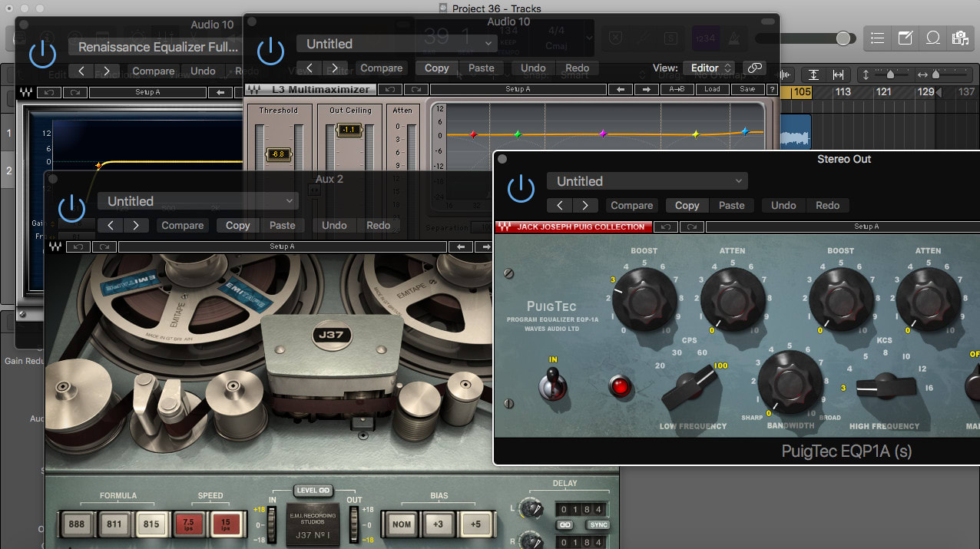The height and width of the screenshot is (549, 980).
Task: Set J37 bias to +5
Action: coord(475,524)
